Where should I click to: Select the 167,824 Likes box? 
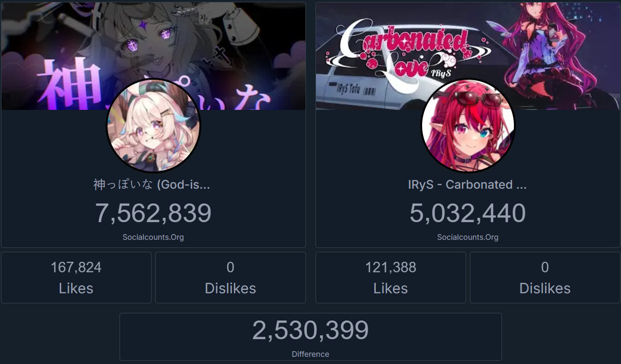(x=76, y=278)
